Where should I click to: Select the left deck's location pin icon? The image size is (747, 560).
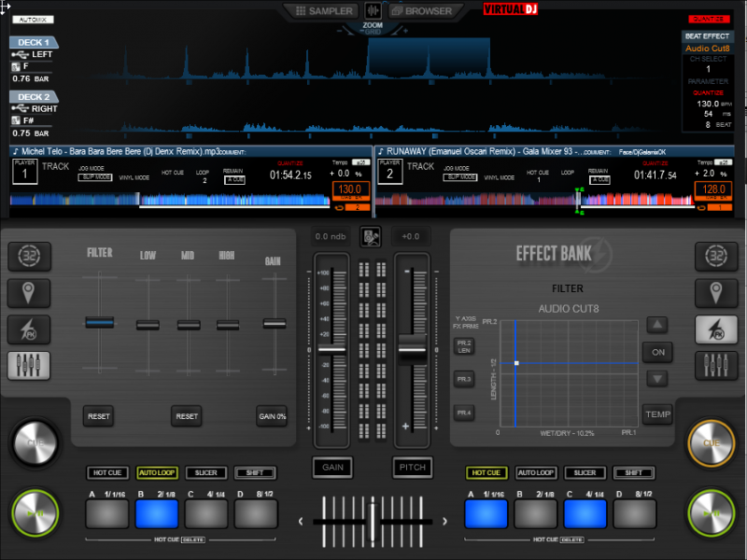[29, 293]
